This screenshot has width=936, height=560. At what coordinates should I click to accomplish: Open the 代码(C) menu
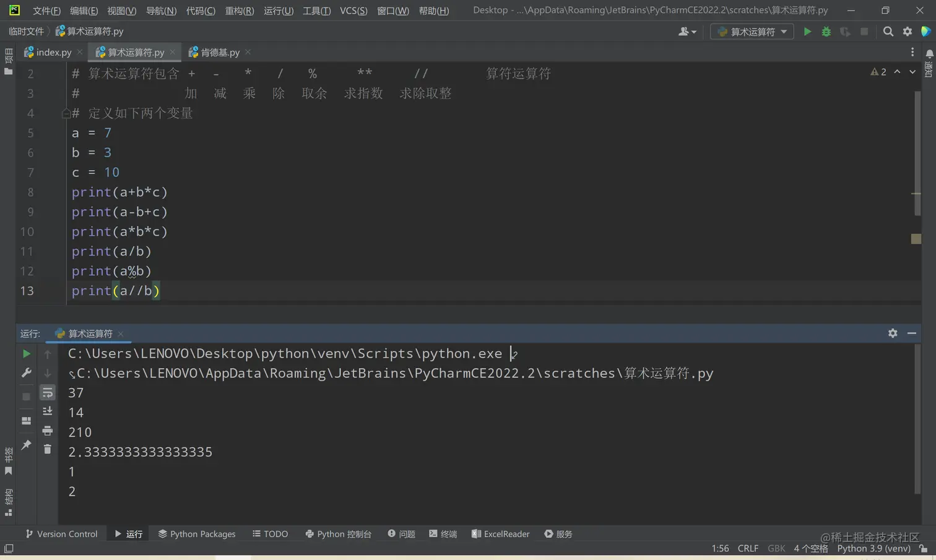[201, 11]
